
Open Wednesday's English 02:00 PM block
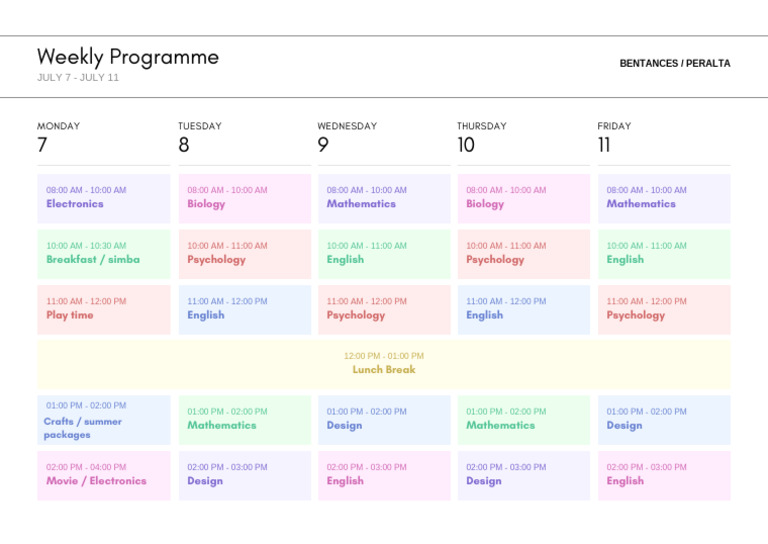[x=384, y=475]
